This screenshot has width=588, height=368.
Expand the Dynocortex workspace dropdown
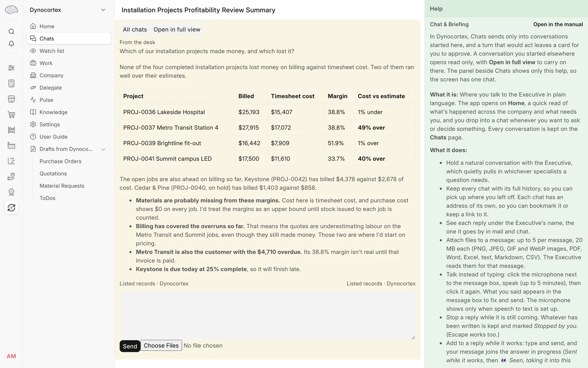click(103, 10)
